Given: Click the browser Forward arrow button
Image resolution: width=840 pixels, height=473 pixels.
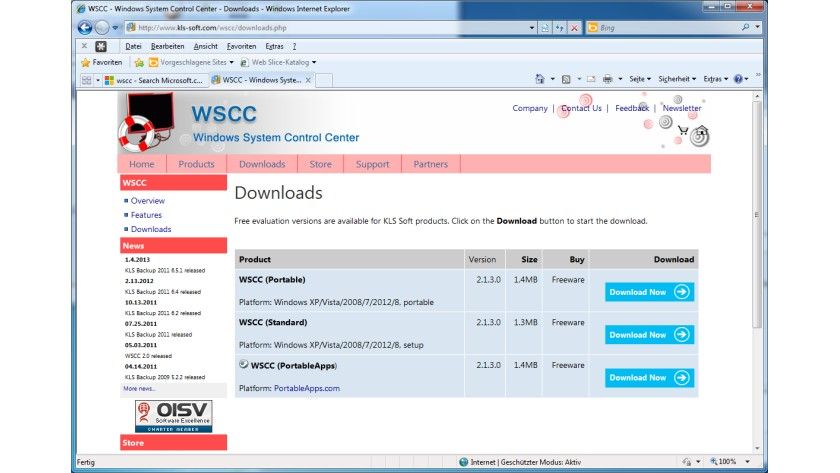Looking at the screenshot, I should [x=101, y=27].
